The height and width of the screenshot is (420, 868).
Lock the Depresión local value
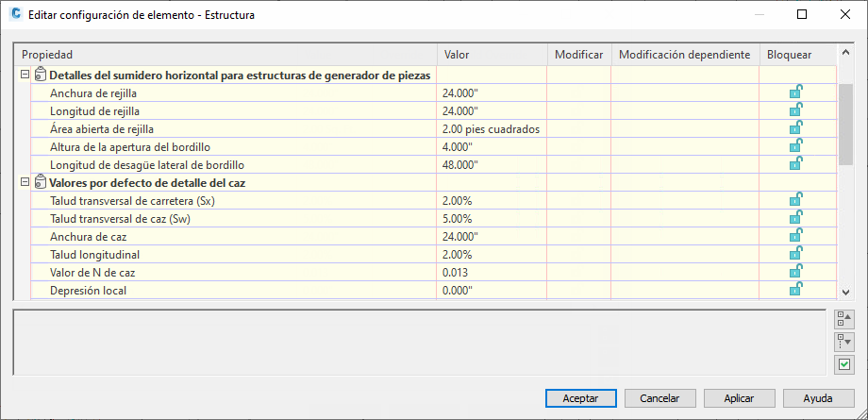796,290
